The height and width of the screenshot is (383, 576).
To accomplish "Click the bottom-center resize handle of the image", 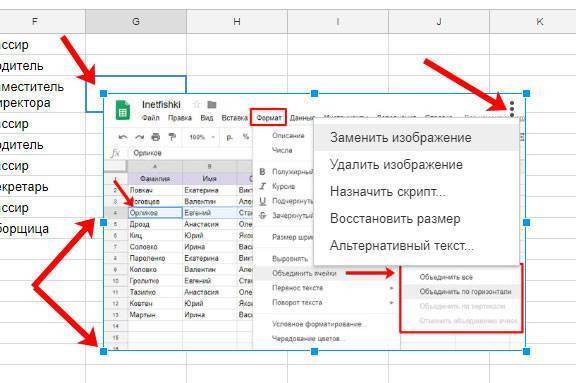I will pos(314,351).
